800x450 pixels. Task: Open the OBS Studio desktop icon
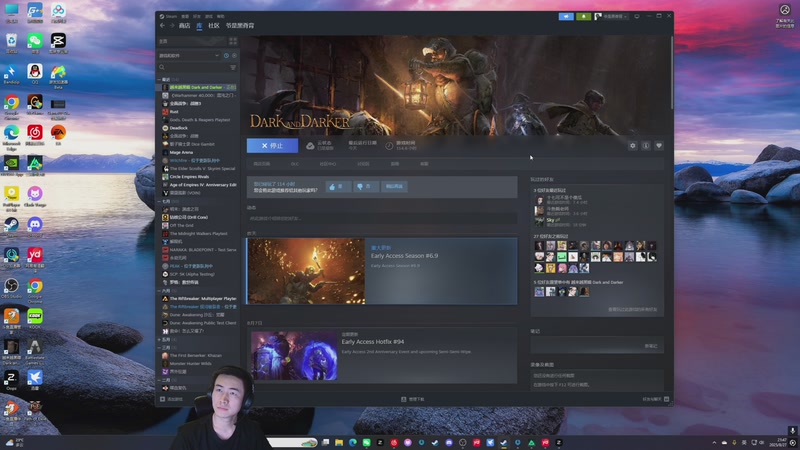coord(11,286)
